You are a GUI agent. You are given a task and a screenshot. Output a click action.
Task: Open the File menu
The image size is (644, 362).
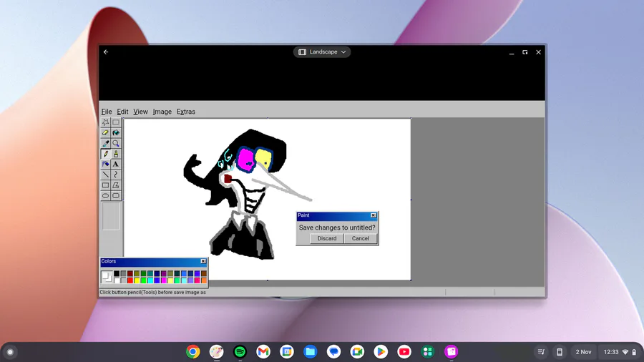[x=107, y=112]
